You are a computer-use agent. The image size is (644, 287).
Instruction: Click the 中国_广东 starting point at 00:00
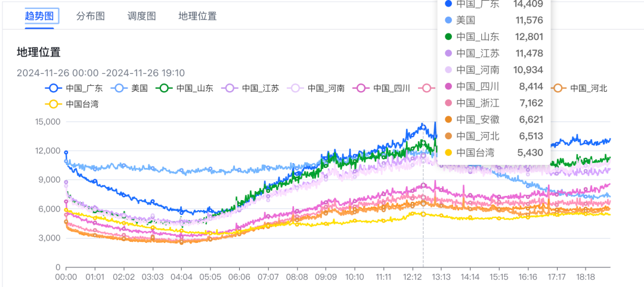[66, 152]
